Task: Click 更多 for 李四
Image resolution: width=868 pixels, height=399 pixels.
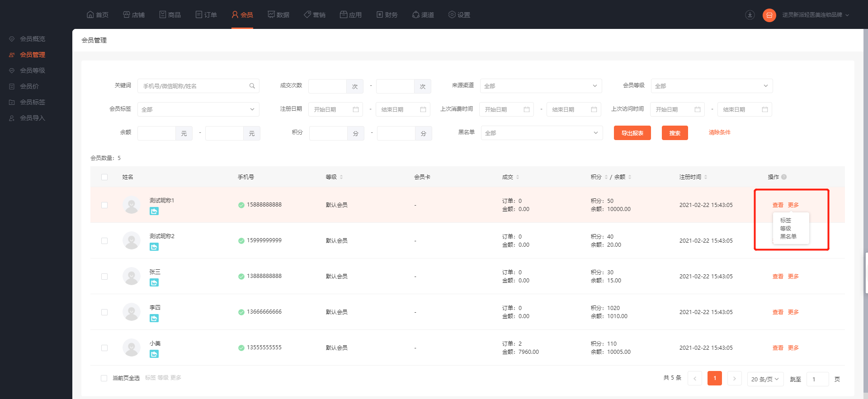Action: pos(793,312)
